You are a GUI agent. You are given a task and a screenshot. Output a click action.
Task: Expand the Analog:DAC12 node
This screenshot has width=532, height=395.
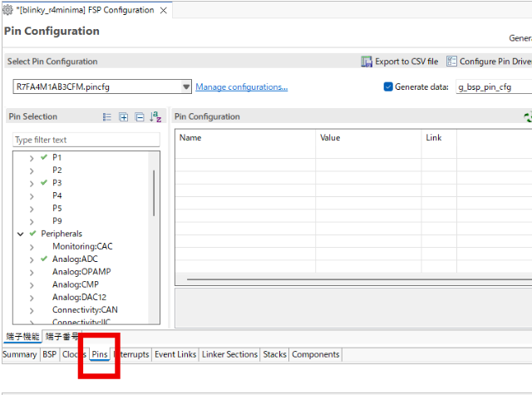pyautogui.click(x=32, y=298)
